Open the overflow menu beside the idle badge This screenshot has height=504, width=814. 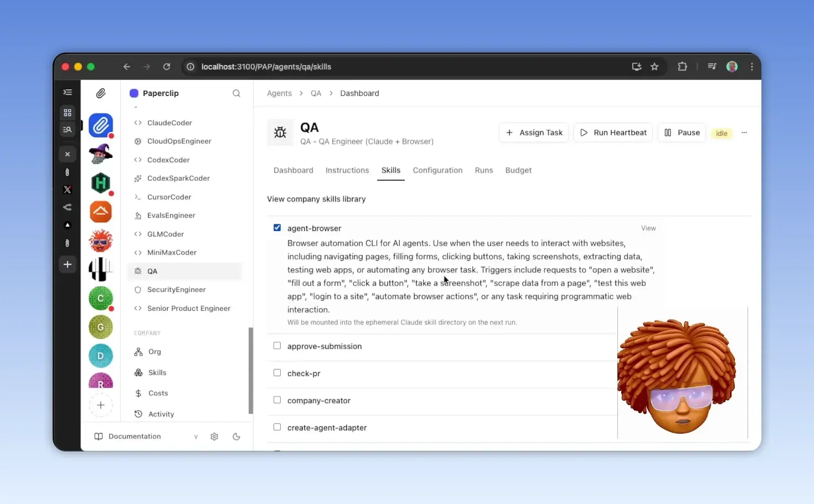pos(744,133)
